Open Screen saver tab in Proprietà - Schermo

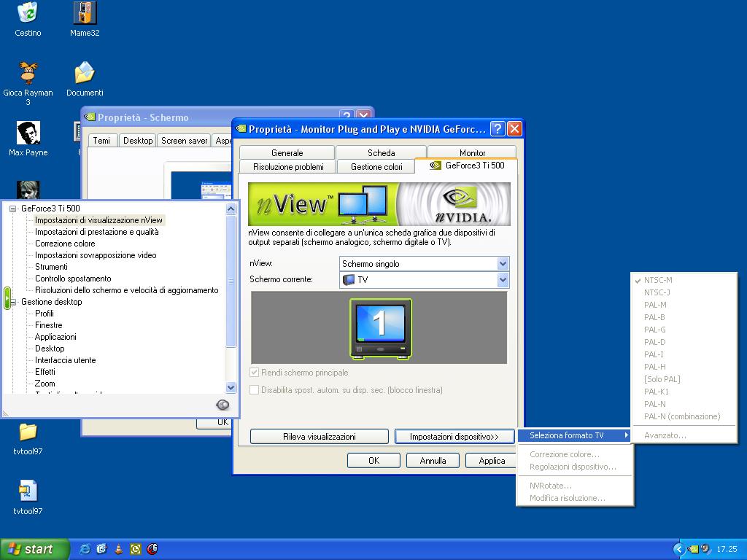184,141
